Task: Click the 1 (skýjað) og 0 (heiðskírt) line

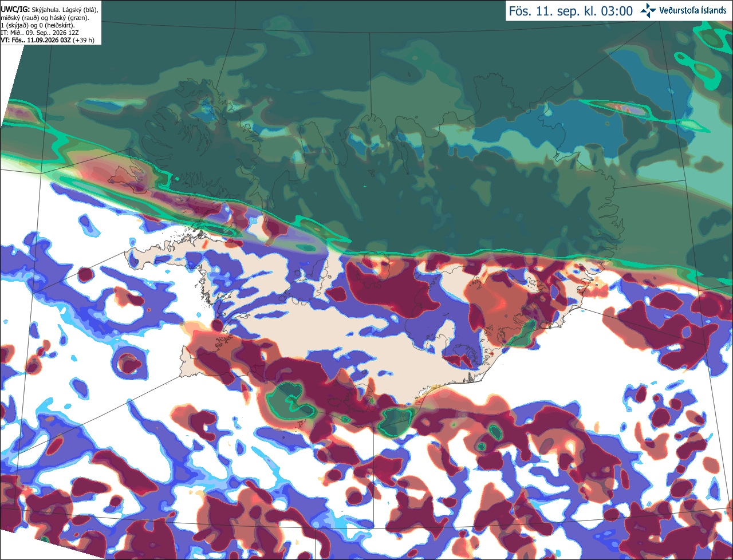Action: [x=37, y=25]
